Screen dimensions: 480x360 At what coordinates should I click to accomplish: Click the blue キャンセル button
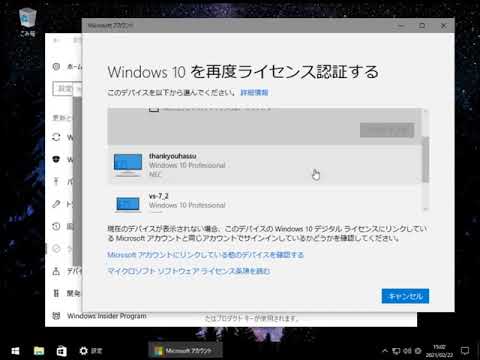405,296
